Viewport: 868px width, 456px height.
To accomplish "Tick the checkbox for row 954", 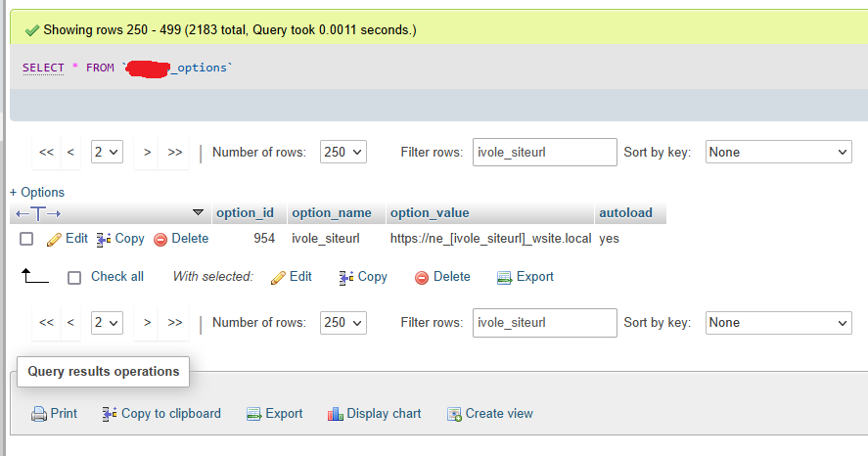I will (x=26, y=239).
